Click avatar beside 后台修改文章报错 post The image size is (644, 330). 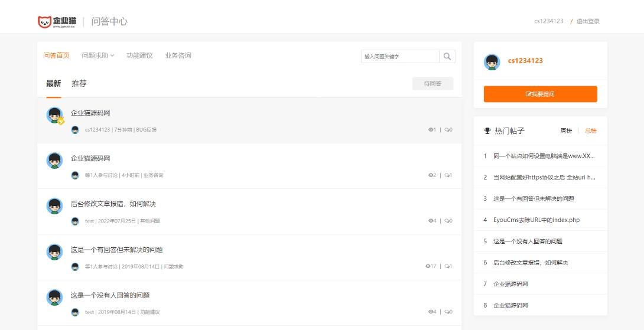coord(54,206)
